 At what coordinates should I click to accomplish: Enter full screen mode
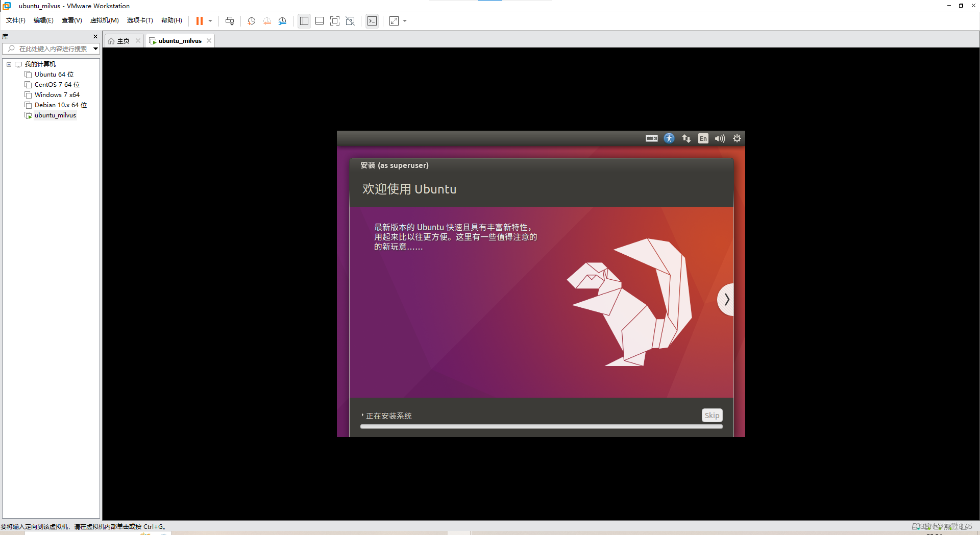335,21
